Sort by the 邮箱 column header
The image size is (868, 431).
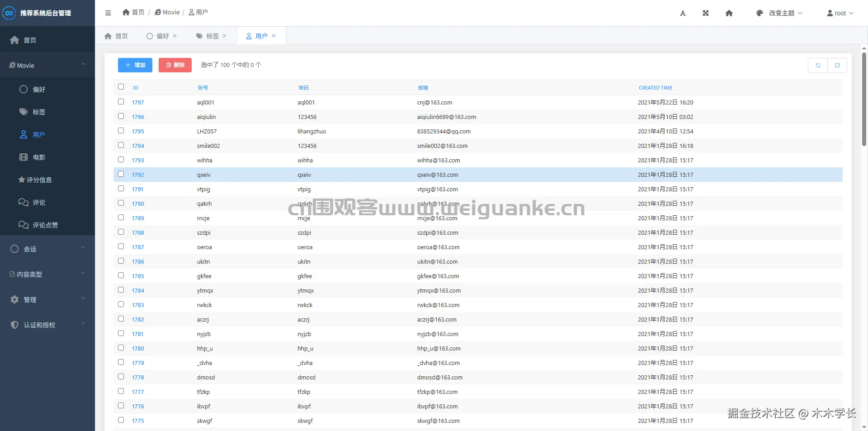coord(423,88)
